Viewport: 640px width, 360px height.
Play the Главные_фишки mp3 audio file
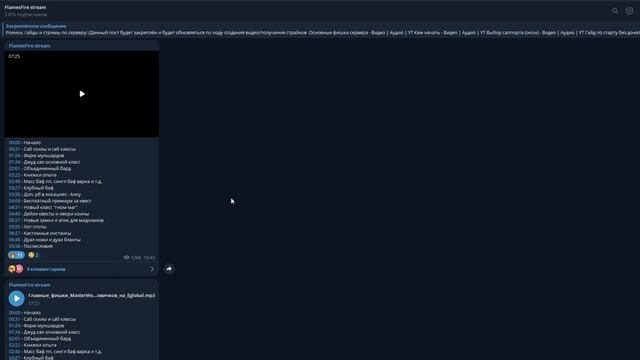16,299
